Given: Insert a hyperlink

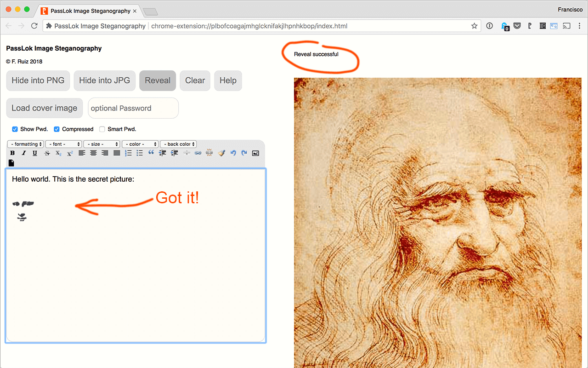Looking at the screenshot, I should [198, 153].
